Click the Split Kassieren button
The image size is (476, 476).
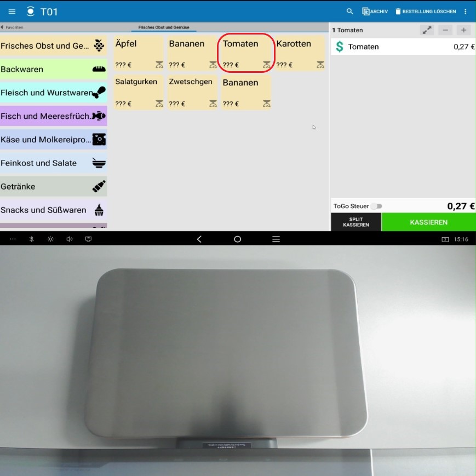pos(355,222)
